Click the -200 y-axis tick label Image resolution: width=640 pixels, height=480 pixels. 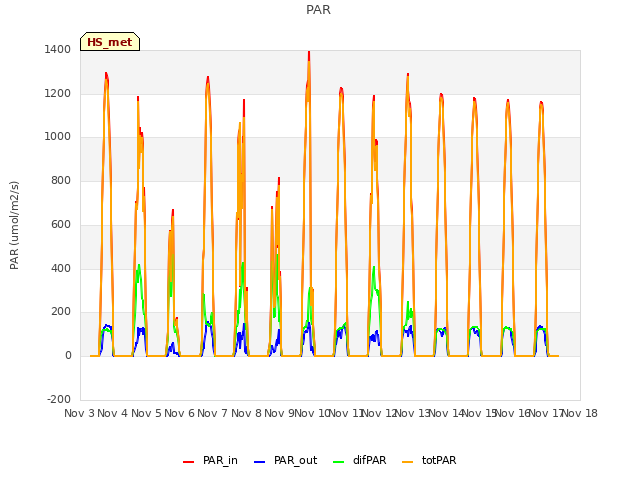click(59, 400)
